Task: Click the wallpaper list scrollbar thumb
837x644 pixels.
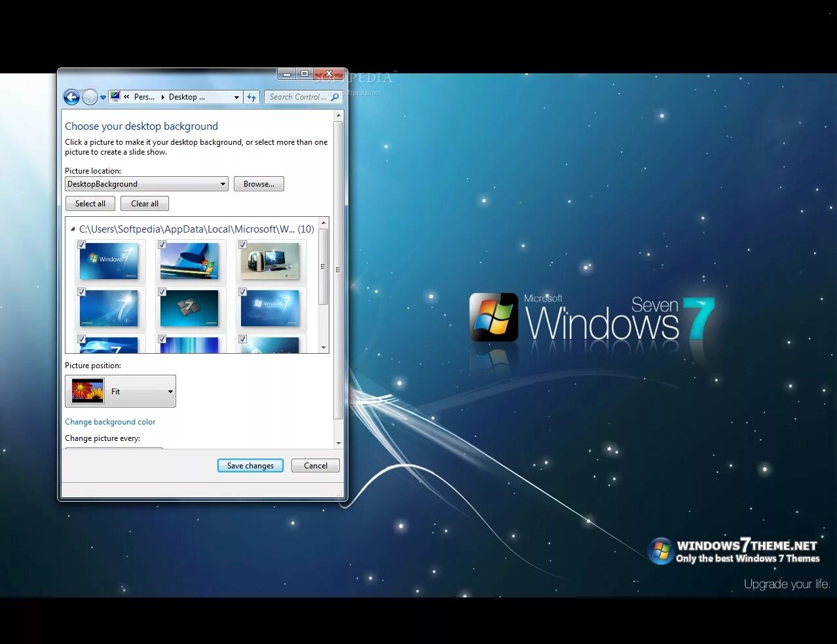Action: pos(324,267)
